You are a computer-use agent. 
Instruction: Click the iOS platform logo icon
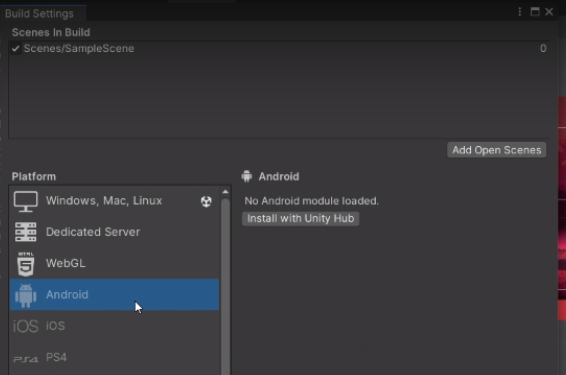[25, 326]
